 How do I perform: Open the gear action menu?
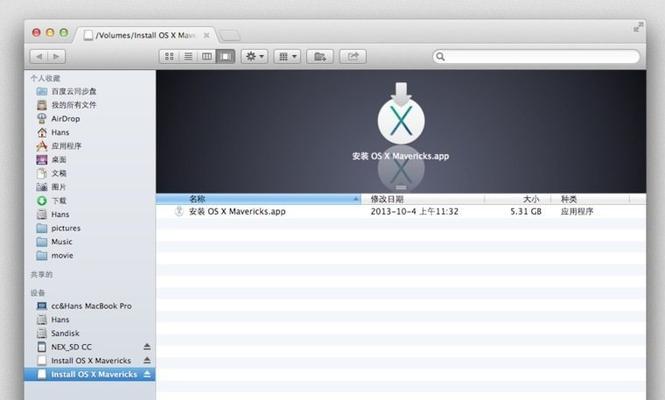254,56
